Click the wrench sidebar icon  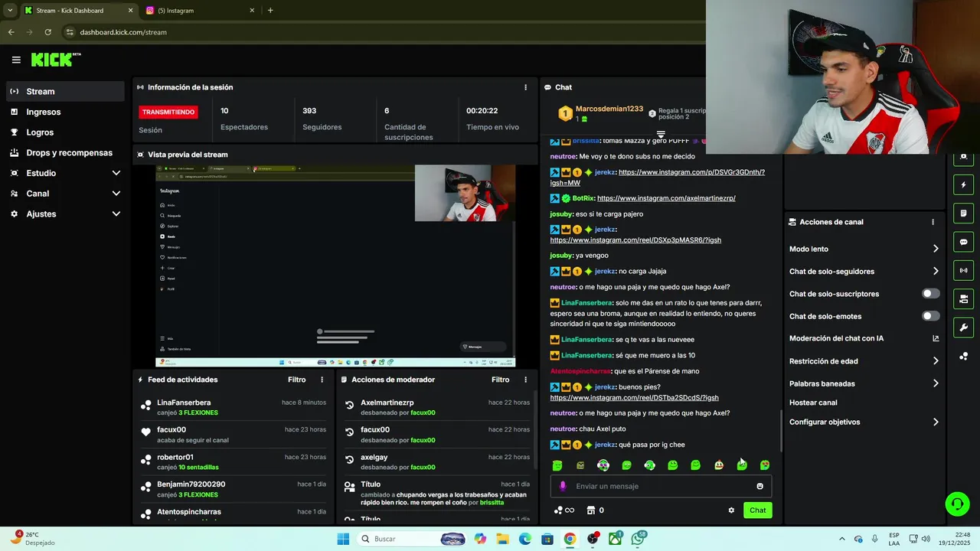[x=963, y=328]
